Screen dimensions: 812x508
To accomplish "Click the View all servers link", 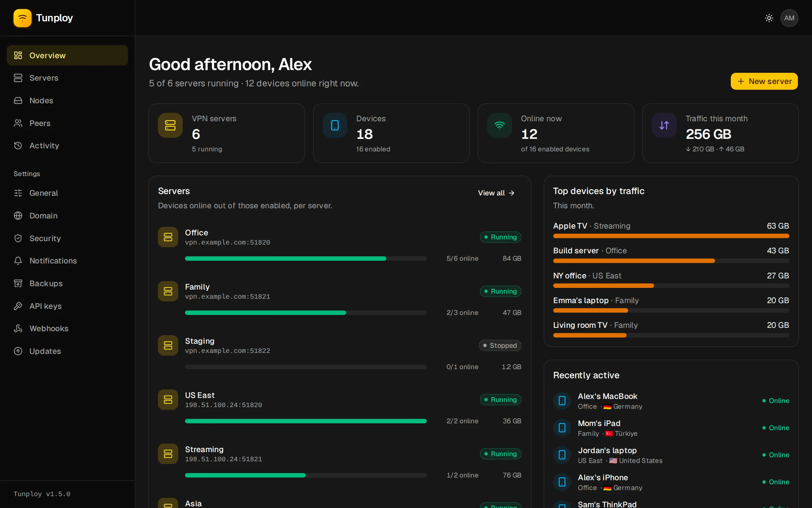I will (x=496, y=193).
